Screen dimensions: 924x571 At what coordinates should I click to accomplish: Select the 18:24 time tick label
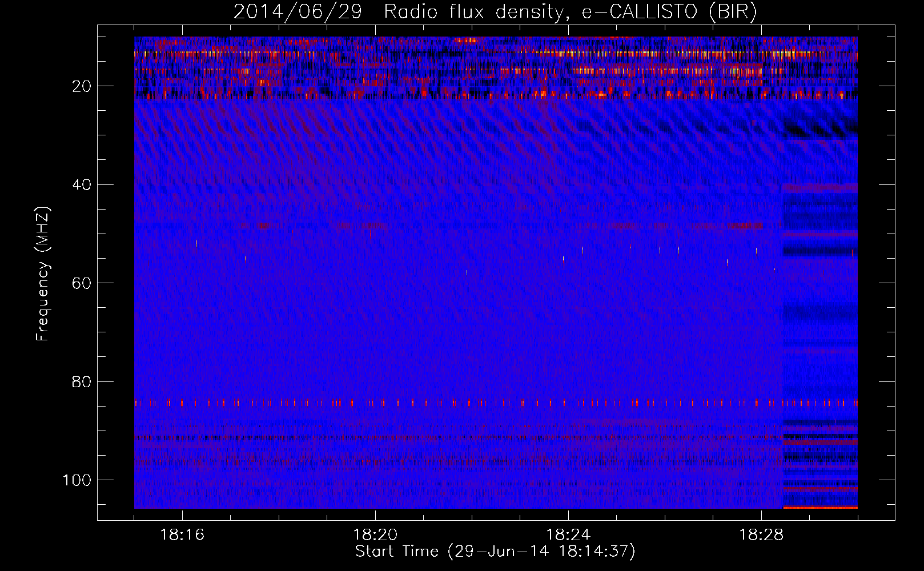[568, 535]
